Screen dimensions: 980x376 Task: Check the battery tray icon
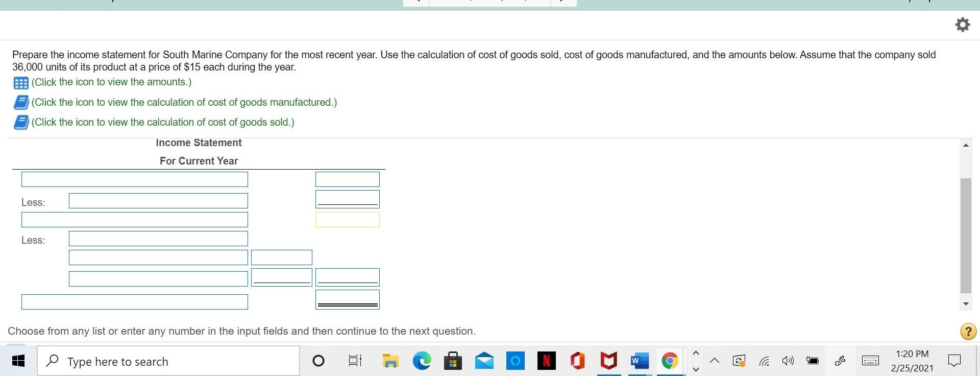(x=813, y=361)
